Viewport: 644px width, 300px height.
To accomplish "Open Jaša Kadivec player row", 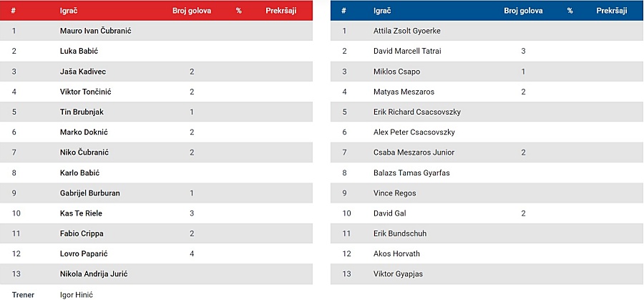I will pyautogui.click(x=156, y=72).
